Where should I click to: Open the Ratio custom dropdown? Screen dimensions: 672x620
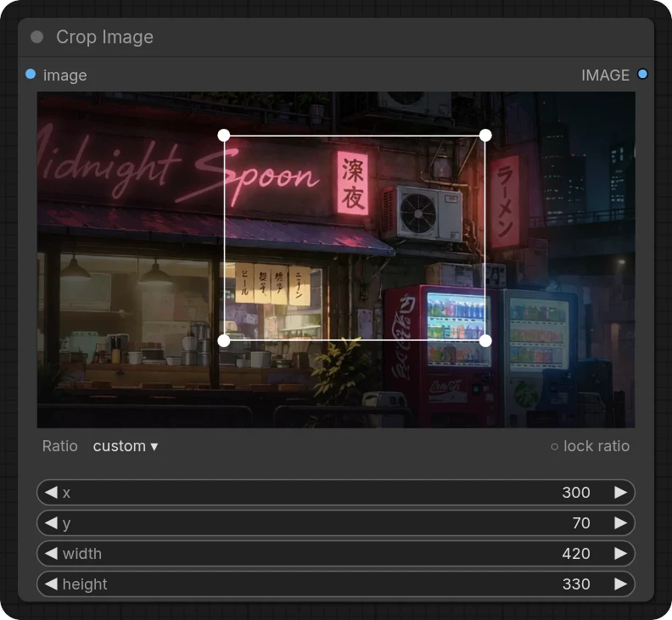click(126, 446)
